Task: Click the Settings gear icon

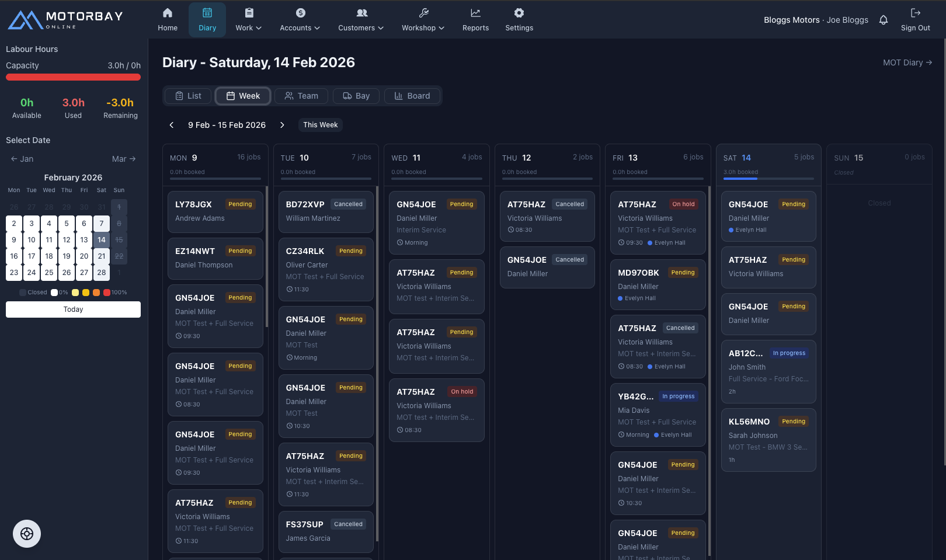Action: tap(519, 12)
